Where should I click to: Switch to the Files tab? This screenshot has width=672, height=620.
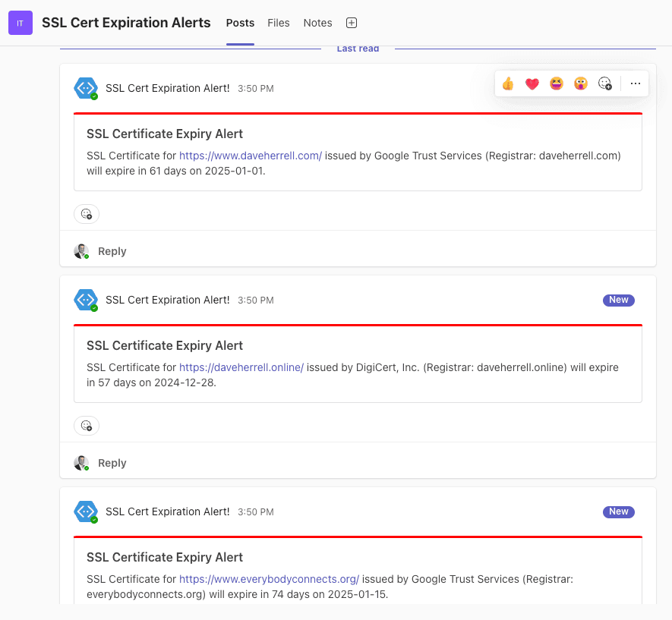pyautogui.click(x=279, y=23)
